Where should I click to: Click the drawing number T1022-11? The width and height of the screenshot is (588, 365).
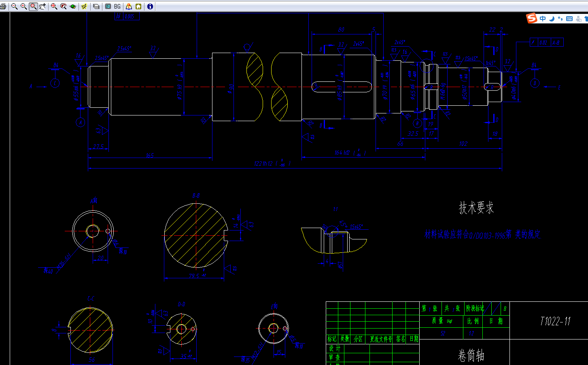pyautogui.click(x=555, y=322)
